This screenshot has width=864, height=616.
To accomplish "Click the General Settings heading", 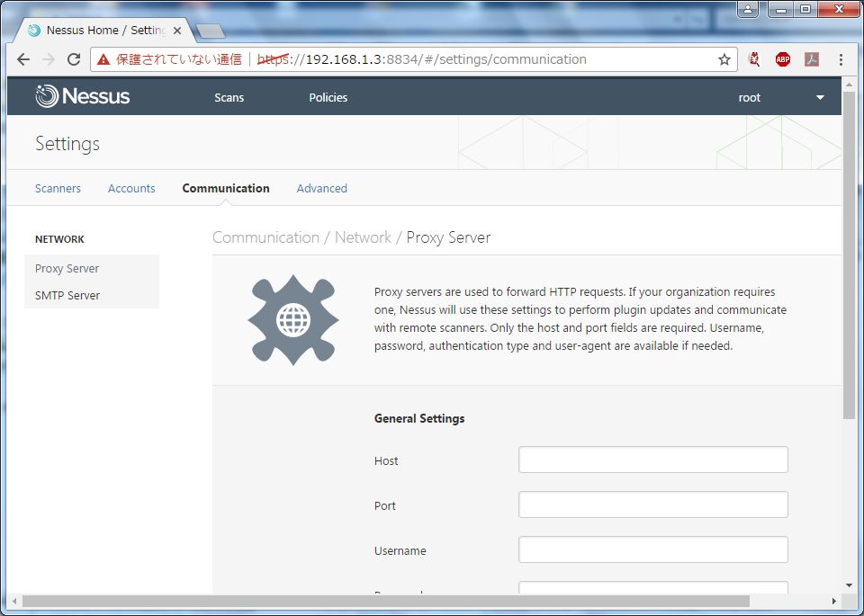I will tap(419, 418).
